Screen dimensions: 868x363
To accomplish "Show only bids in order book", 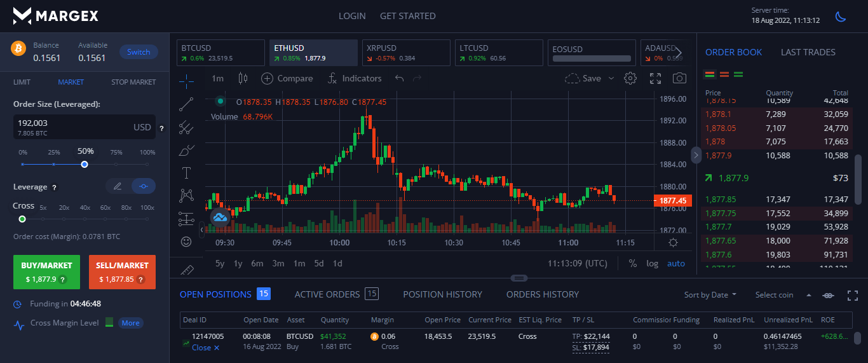I will pos(738,74).
